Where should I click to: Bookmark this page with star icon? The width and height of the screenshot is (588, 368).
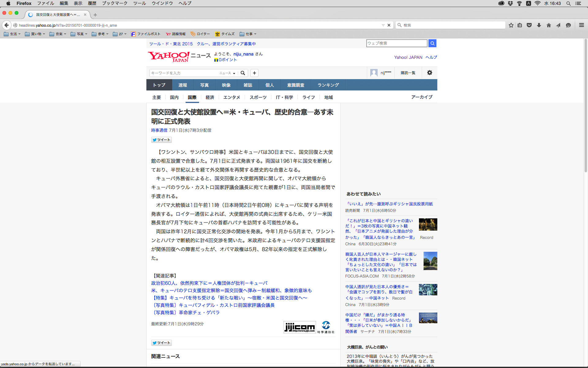511,25
